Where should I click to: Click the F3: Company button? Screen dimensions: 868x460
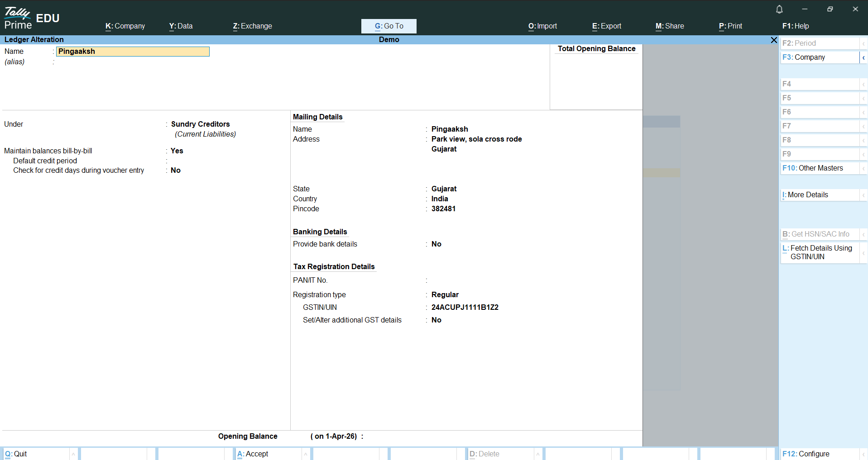820,57
